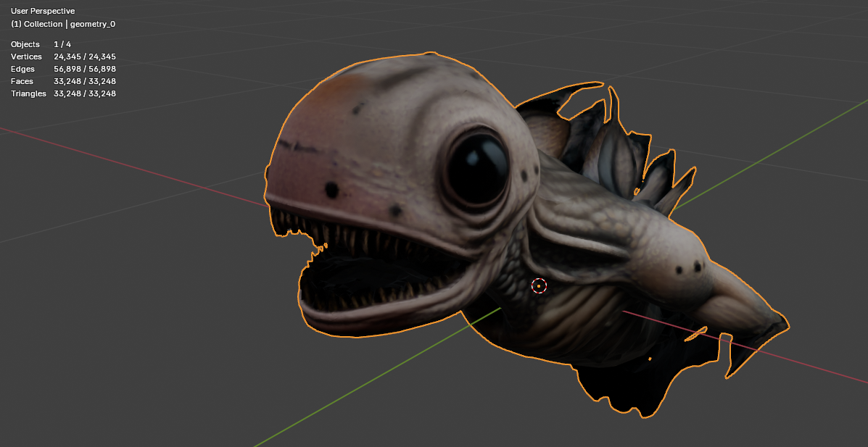Click the creature's large black eye
Viewport: 868px width, 447px height.
[x=478, y=167]
